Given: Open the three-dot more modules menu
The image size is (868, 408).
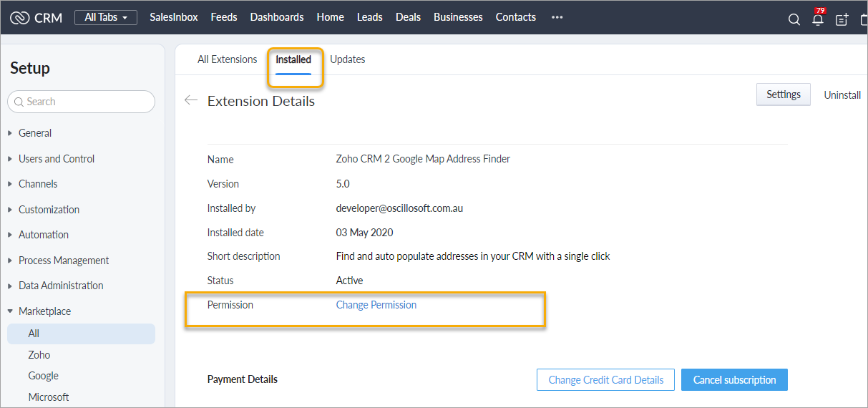Looking at the screenshot, I should point(557,17).
